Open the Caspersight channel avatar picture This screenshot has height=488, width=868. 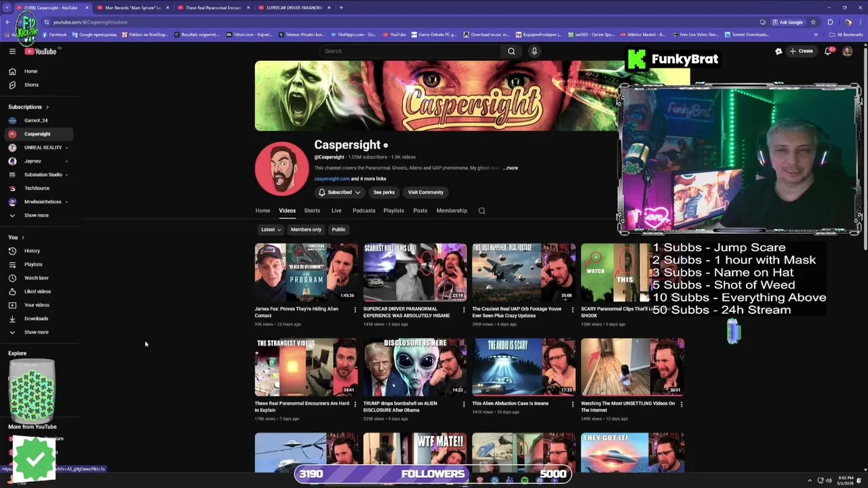[x=281, y=169]
